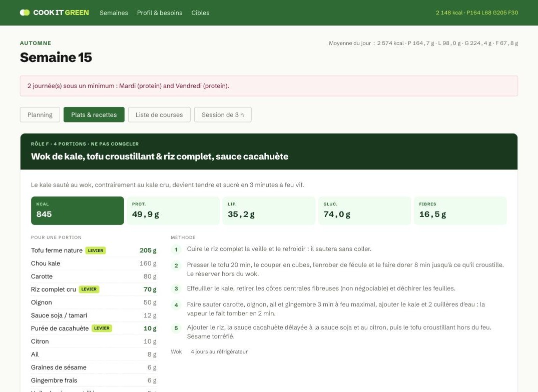Click step 2 number circle

[x=176, y=265]
